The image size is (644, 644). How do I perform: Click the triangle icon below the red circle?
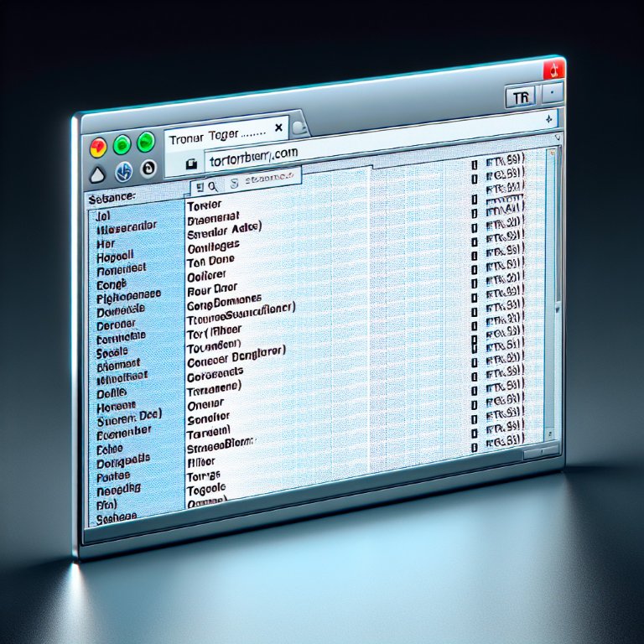tap(97, 174)
